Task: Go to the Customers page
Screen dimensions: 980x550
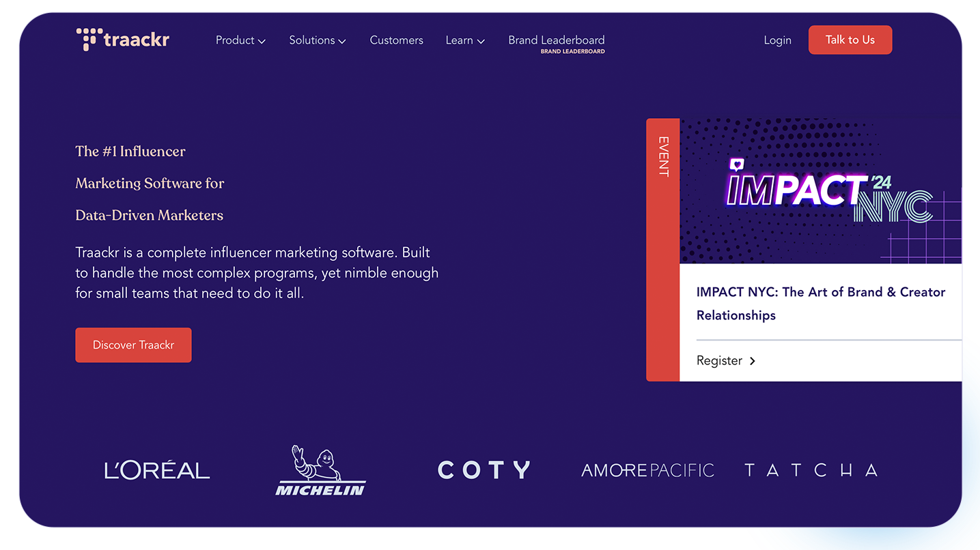Action: click(x=396, y=40)
